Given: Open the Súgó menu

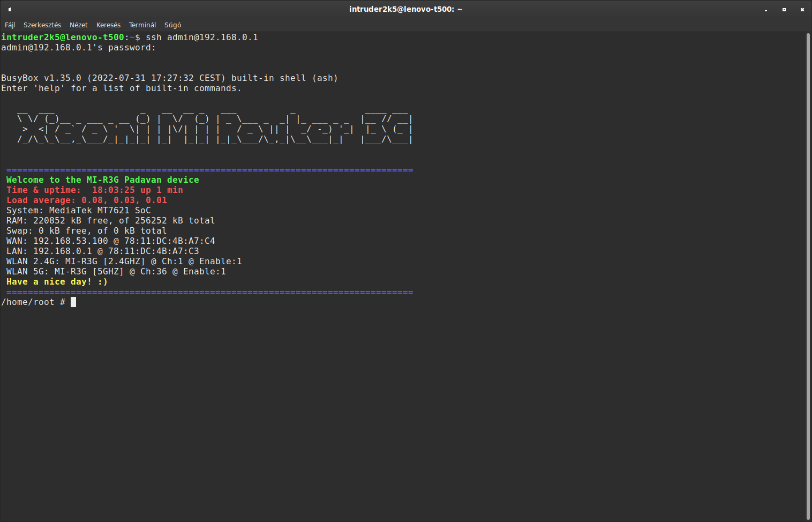Looking at the screenshot, I should [x=172, y=25].
